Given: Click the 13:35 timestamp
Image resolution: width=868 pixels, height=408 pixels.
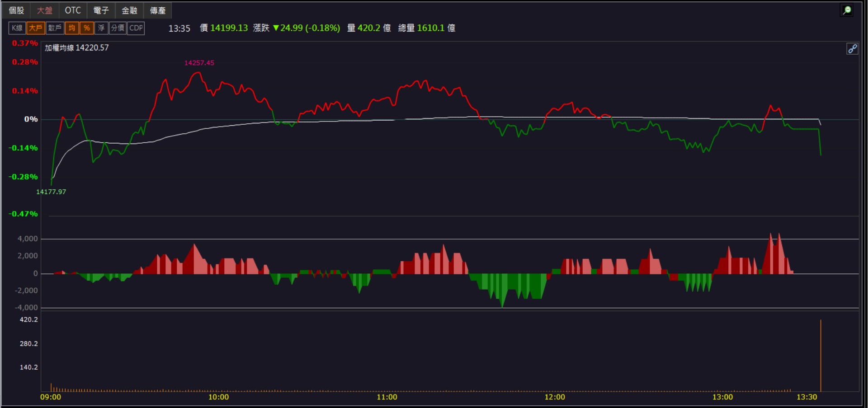Looking at the screenshot, I should 179,28.
